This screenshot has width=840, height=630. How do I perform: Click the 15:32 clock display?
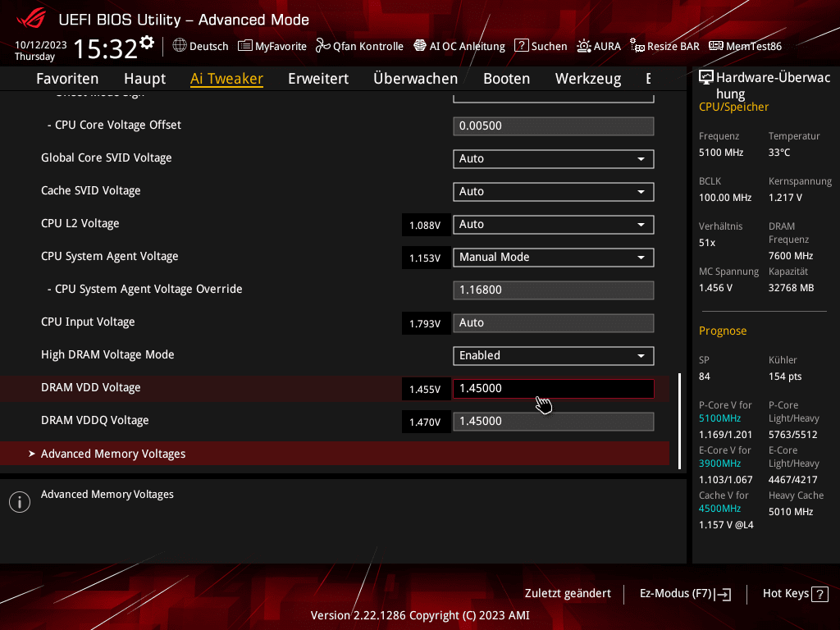click(106, 49)
